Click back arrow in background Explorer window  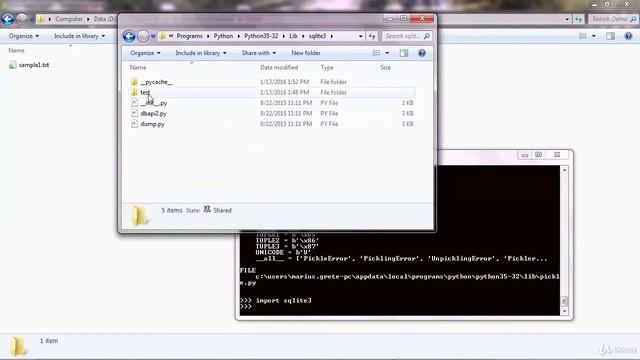[7, 19]
